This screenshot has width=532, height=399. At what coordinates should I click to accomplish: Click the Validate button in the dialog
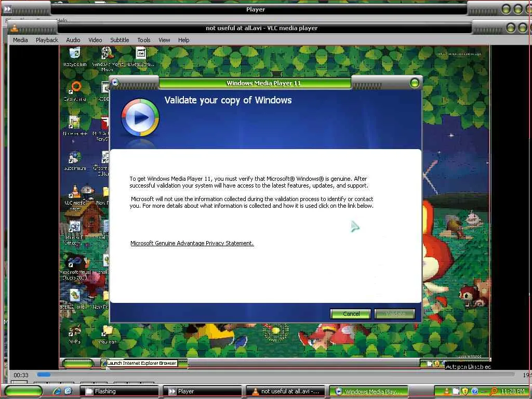tap(395, 314)
